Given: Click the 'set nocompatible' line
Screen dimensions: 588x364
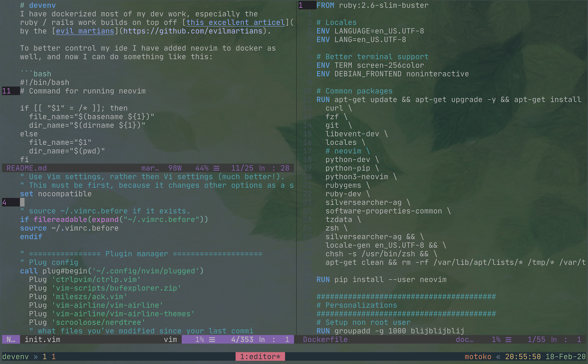Looking at the screenshot, I should tap(56, 194).
